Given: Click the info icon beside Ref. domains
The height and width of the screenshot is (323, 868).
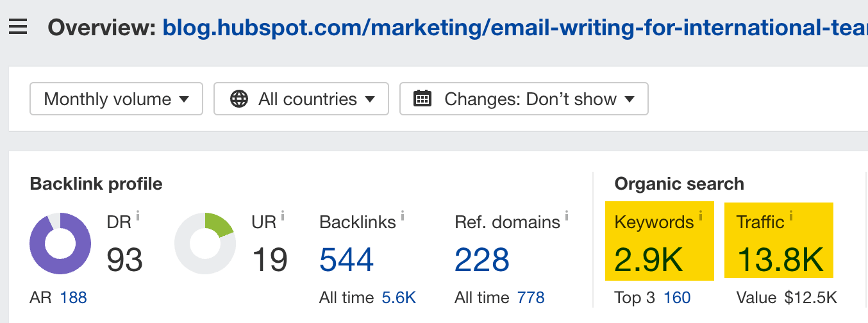Looking at the screenshot, I should [x=567, y=216].
